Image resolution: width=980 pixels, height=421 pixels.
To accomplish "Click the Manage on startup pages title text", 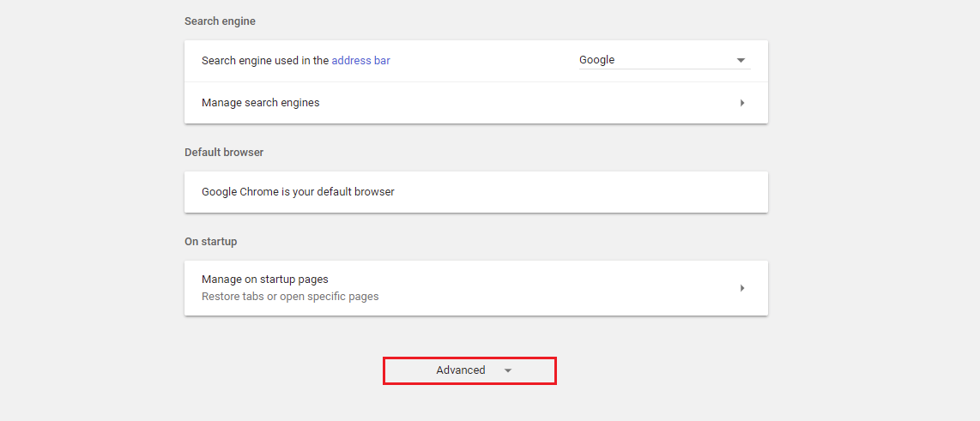I will tap(265, 280).
